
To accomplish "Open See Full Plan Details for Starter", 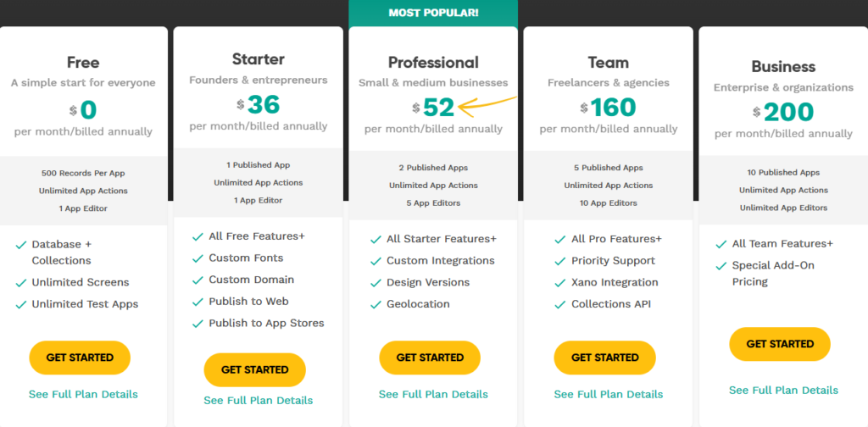I will (x=258, y=400).
